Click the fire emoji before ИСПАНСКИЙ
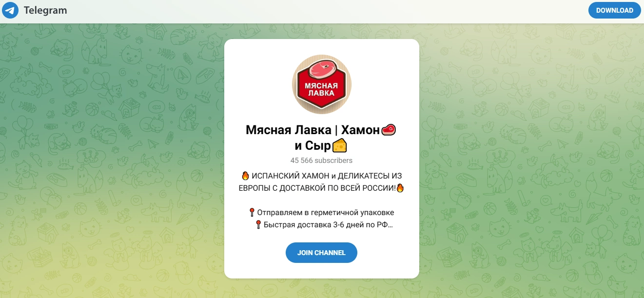Screen dimensions: 644x298 [x=246, y=175]
